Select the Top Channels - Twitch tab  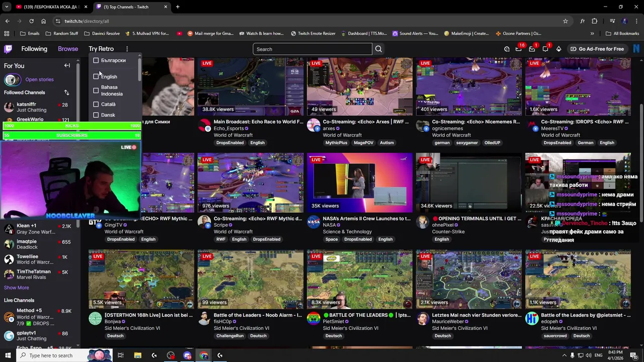pos(132,7)
